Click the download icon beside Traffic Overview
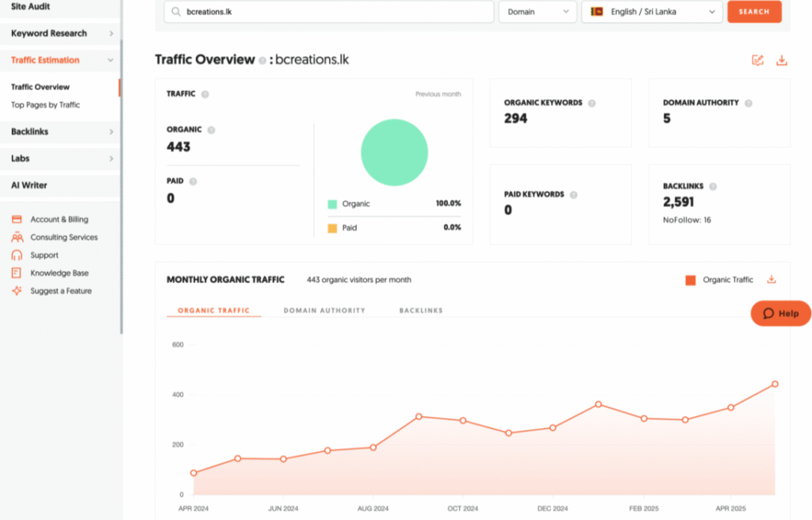The width and height of the screenshot is (812, 520). point(782,60)
